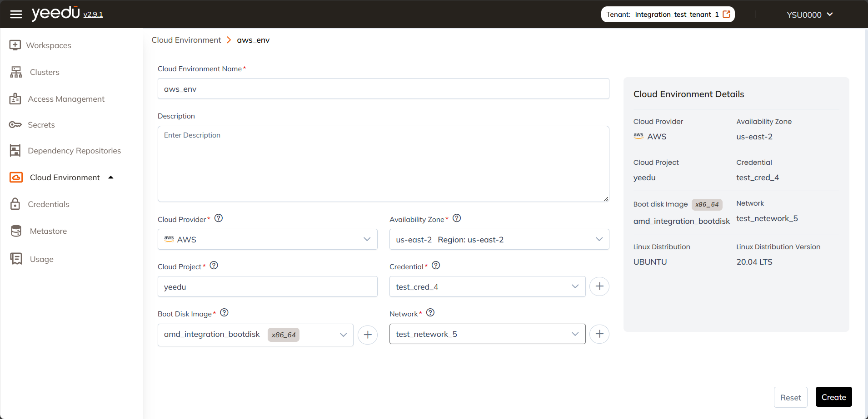Click the Reset button
This screenshot has width=868, height=419.
[790, 397]
